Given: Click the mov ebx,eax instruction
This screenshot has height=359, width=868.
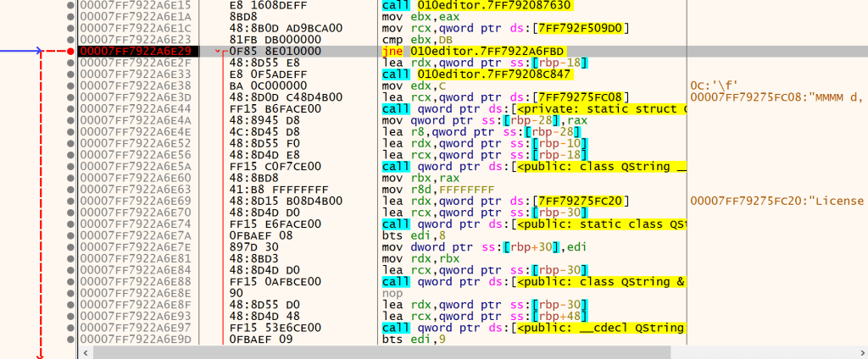Looking at the screenshot, I should pos(420,17).
